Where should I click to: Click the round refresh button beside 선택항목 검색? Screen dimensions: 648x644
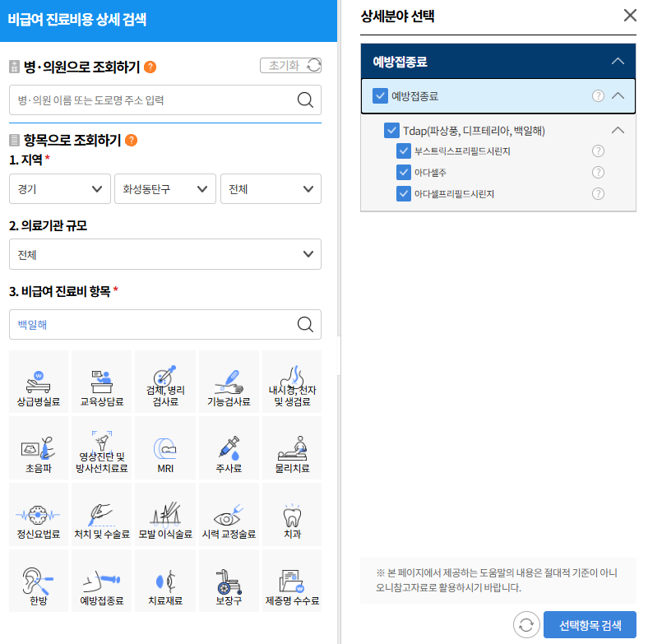tap(526, 624)
